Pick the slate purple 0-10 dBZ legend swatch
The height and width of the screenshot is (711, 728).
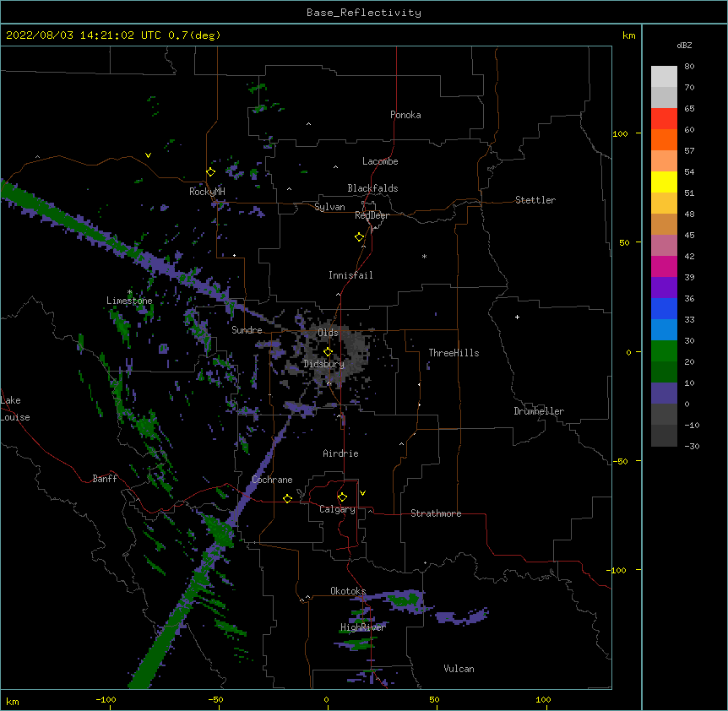[x=664, y=393]
